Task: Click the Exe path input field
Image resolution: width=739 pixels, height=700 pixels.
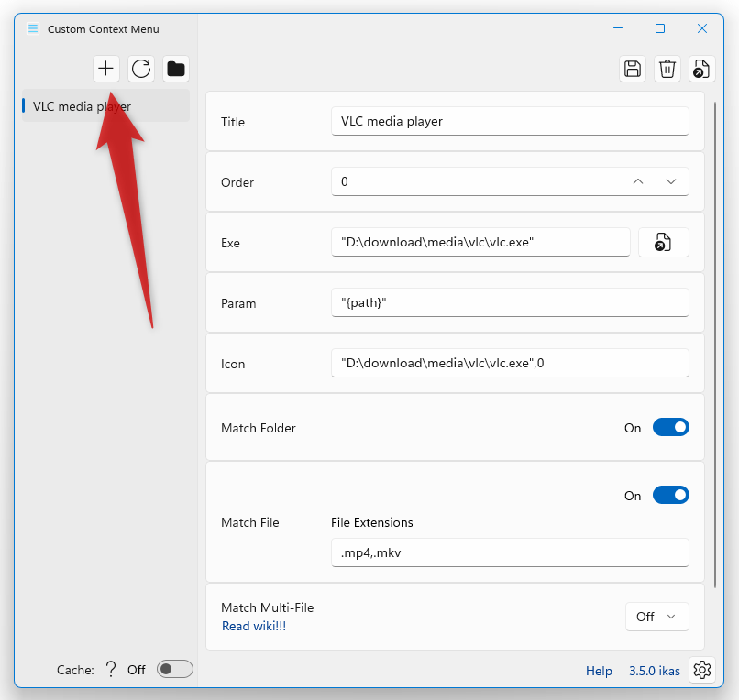Action: click(x=480, y=242)
